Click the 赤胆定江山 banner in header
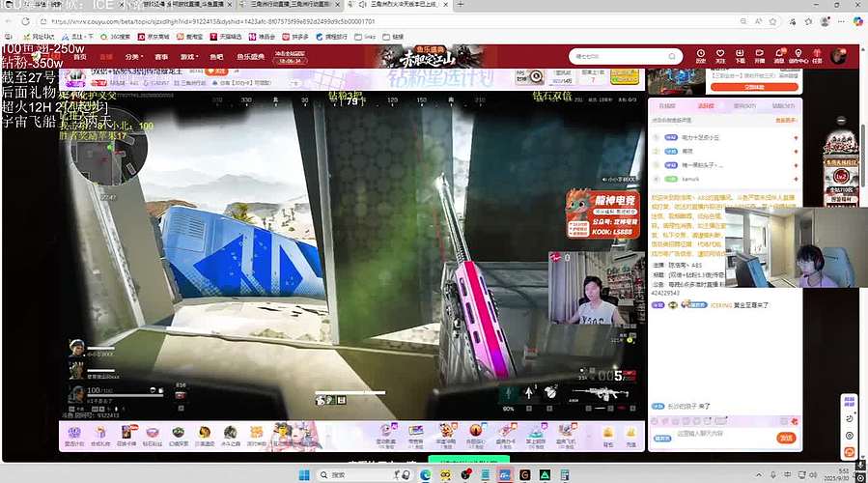Screen dimensions: 868x483 point(428,56)
